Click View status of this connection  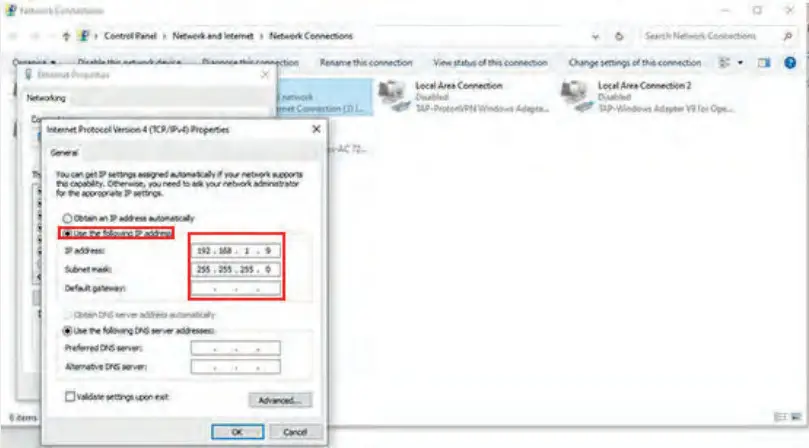point(490,62)
